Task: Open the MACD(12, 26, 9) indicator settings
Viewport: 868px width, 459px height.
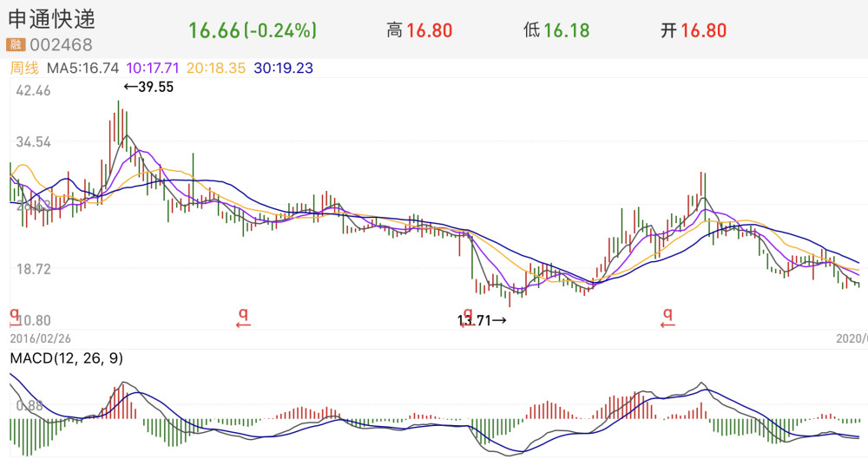Action: 67,358
